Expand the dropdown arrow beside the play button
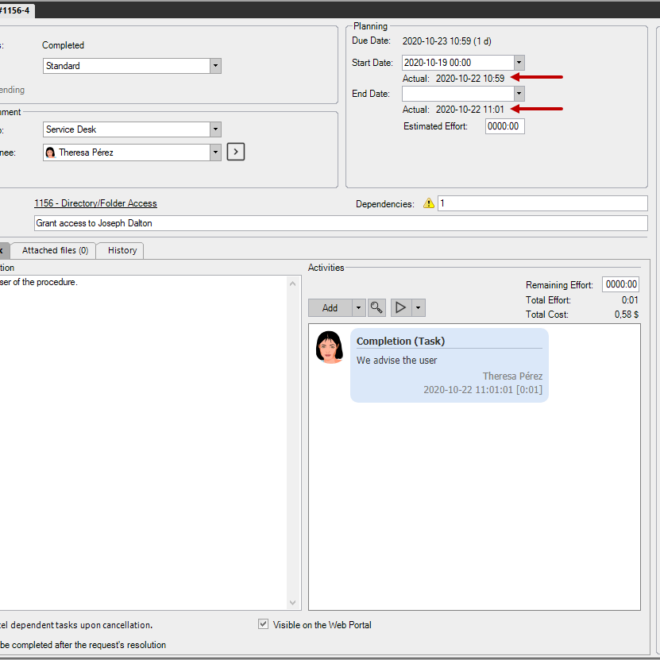660x660 pixels. coord(419,308)
